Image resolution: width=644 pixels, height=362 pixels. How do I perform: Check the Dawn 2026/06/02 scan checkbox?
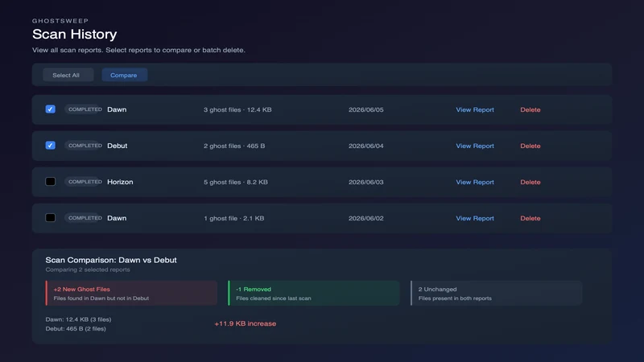point(51,217)
